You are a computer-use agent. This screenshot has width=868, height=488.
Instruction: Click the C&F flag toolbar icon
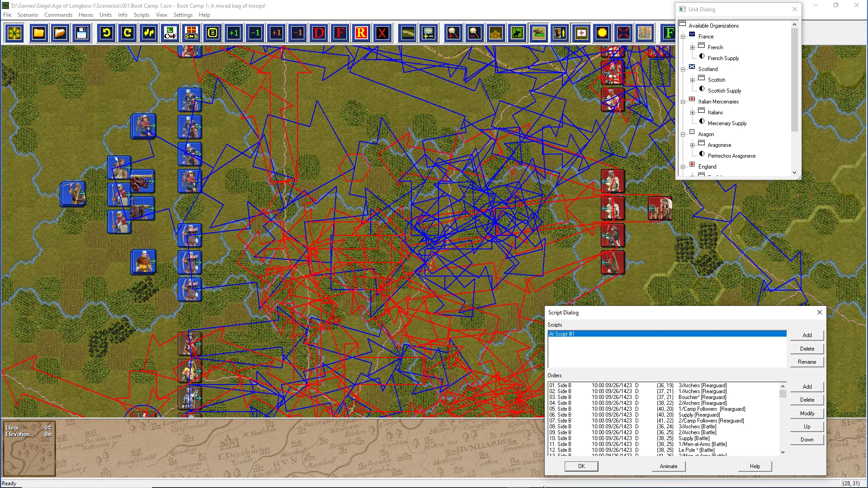pos(170,33)
